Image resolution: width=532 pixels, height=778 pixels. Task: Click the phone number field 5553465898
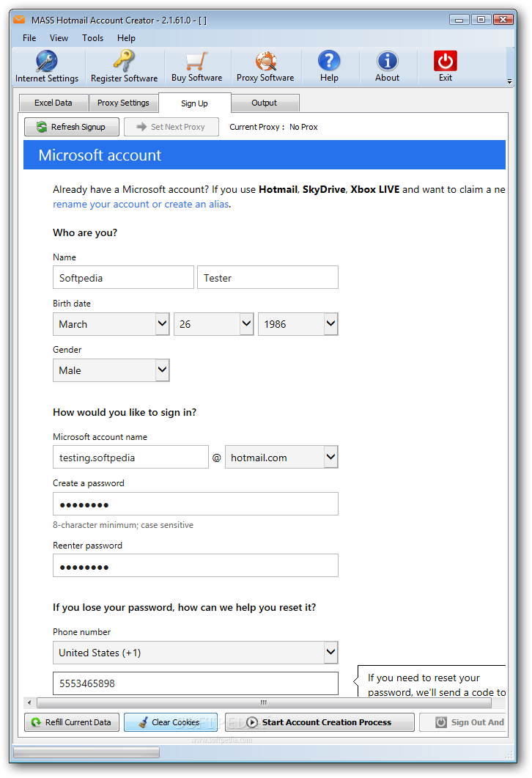pyautogui.click(x=196, y=683)
